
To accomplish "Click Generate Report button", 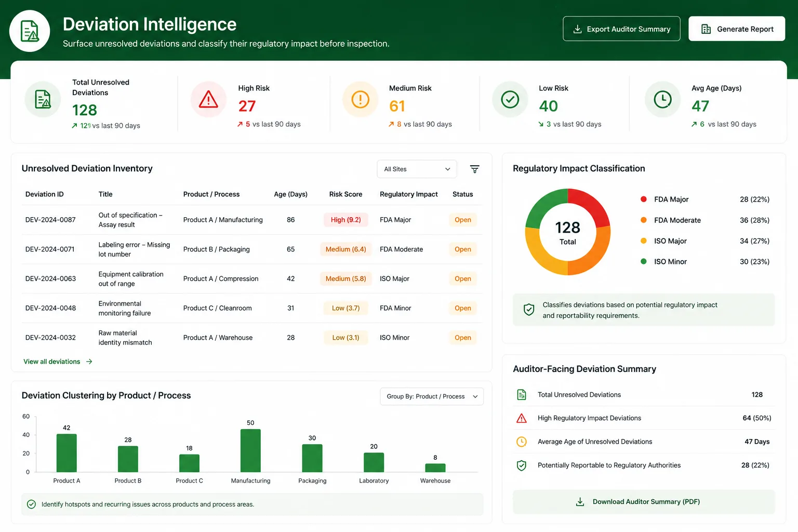I will tap(737, 29).
